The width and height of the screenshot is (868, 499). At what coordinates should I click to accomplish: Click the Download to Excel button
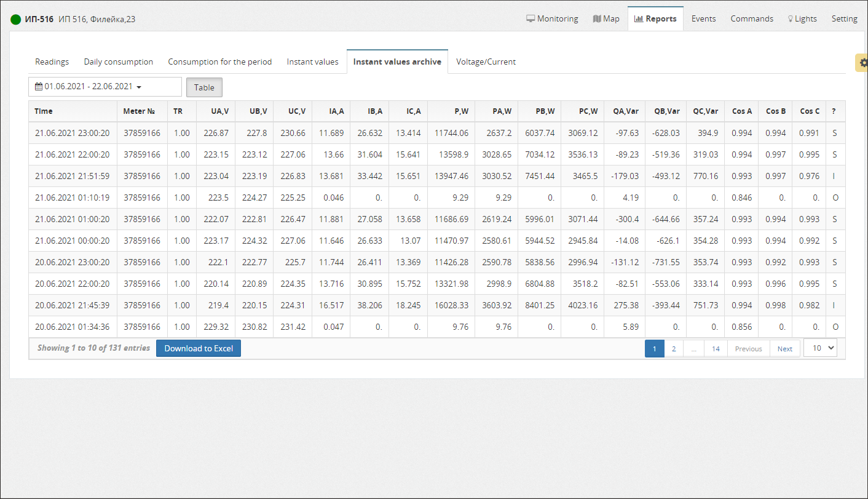[x=199, y=348]
